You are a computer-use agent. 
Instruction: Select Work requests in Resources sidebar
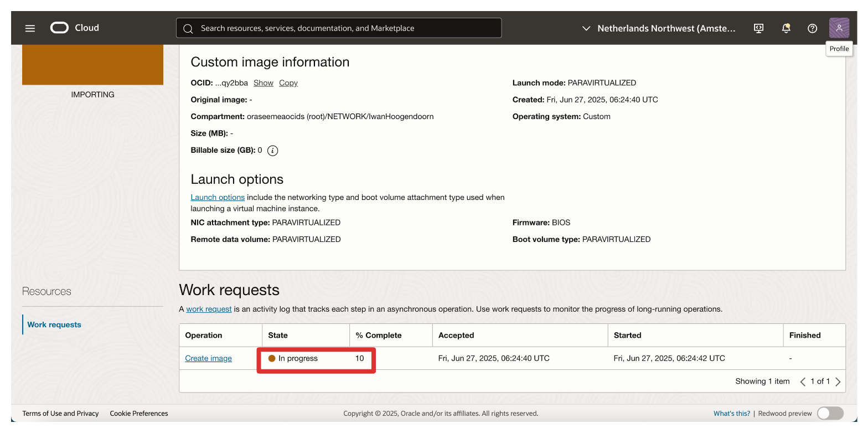tap(54, 324)
